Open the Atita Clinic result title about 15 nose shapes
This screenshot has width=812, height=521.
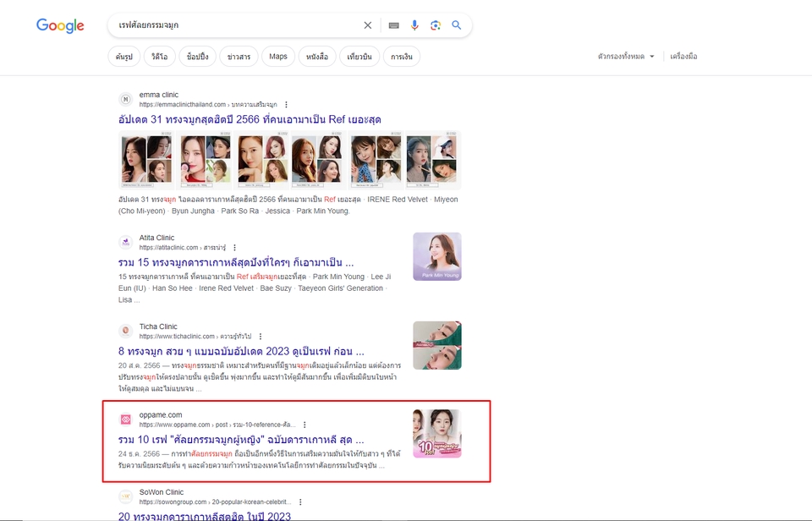[x=236, y=262]
